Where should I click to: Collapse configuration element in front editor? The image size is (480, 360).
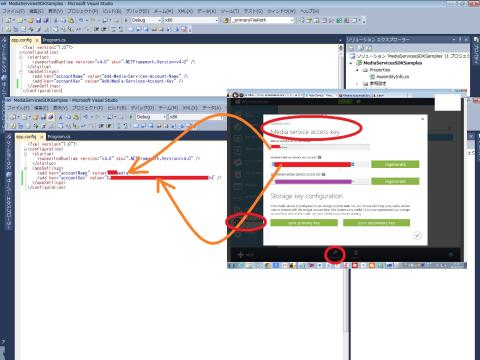tap(26, 149)
